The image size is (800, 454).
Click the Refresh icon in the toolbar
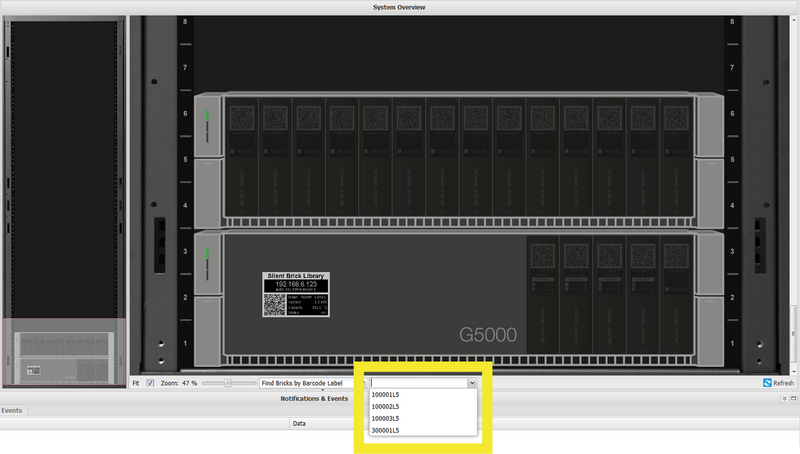[766, 383]
